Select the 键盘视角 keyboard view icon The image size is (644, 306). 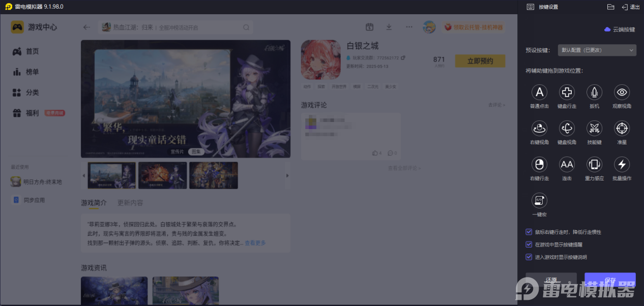click(x=567, y=128)
